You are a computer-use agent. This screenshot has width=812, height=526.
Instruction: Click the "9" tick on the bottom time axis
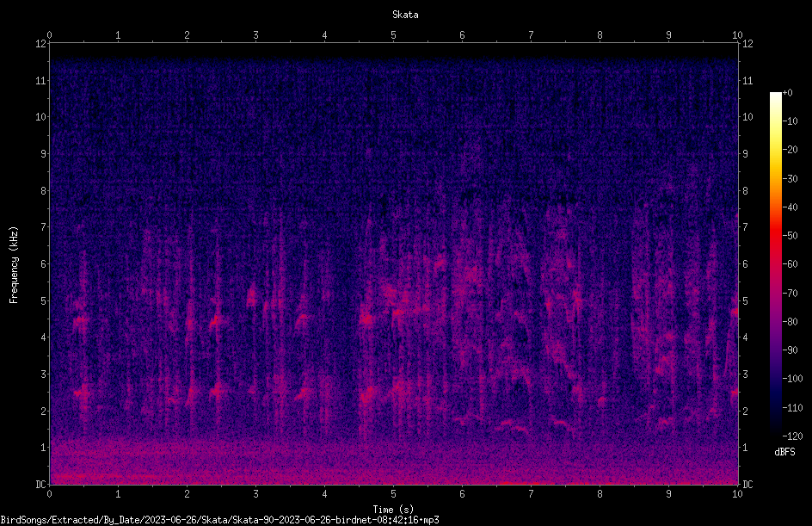[x=668, y=494]
